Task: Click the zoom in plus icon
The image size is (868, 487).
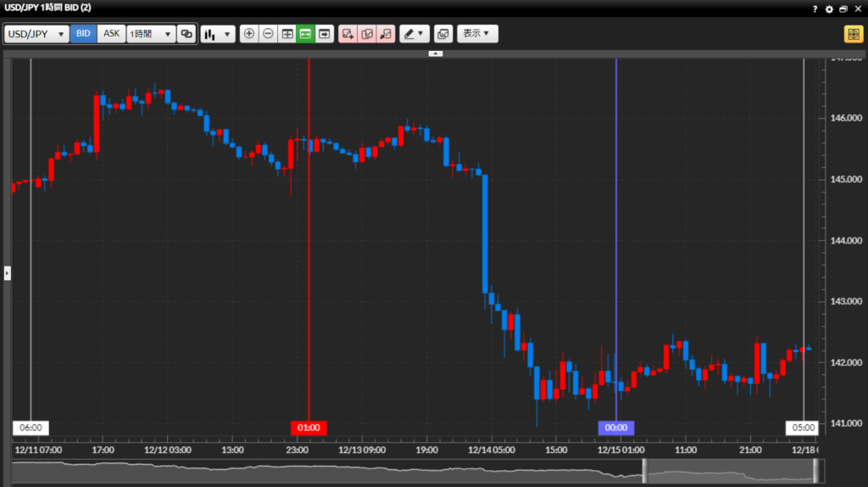Action: point(249,34)
